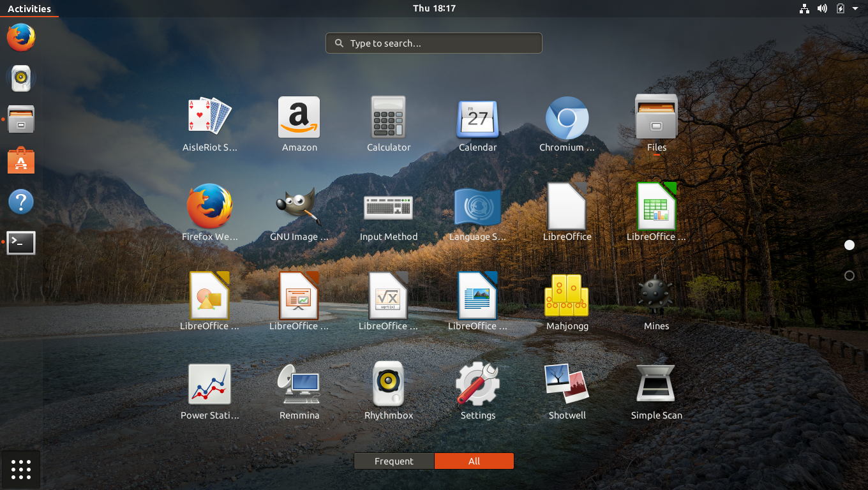Select the first filled page indicator dot

[849, 245]
